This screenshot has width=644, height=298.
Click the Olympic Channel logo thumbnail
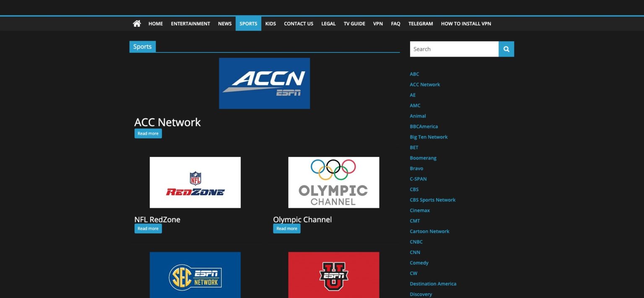click(x=334, y=182)
